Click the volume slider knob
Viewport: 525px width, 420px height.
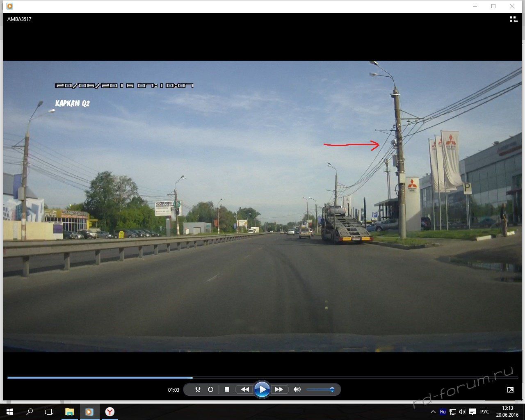click(x=332, y=390)
